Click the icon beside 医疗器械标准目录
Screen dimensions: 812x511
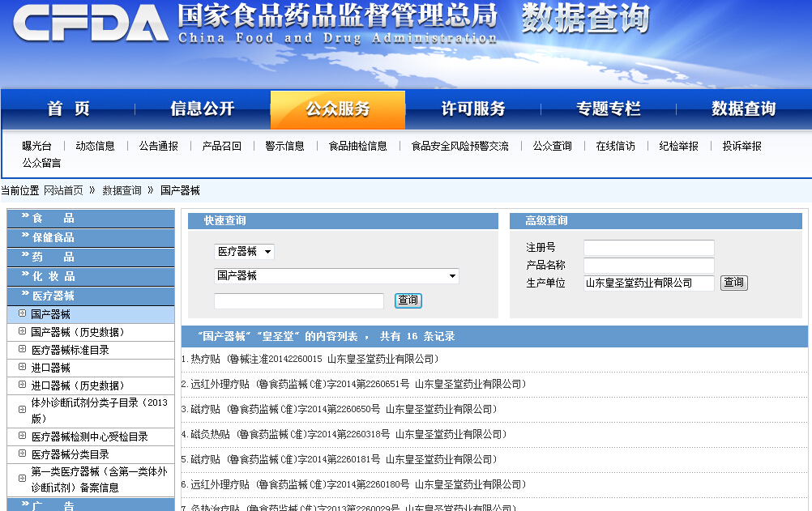click(x=22, y=350)
